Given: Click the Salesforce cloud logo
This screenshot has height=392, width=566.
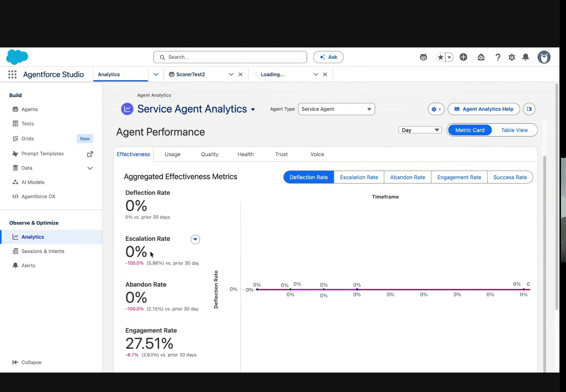Looking at the screenshot, I should click(x=17, y=57).
